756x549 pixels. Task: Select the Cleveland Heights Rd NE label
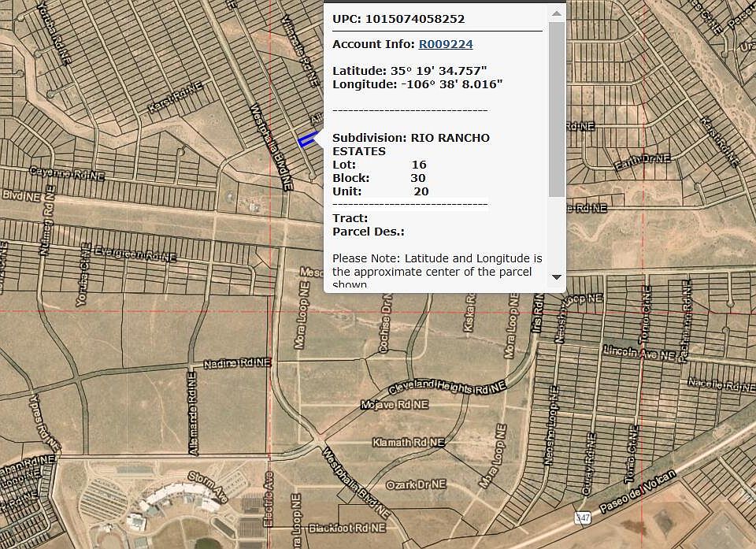point(447,388)
